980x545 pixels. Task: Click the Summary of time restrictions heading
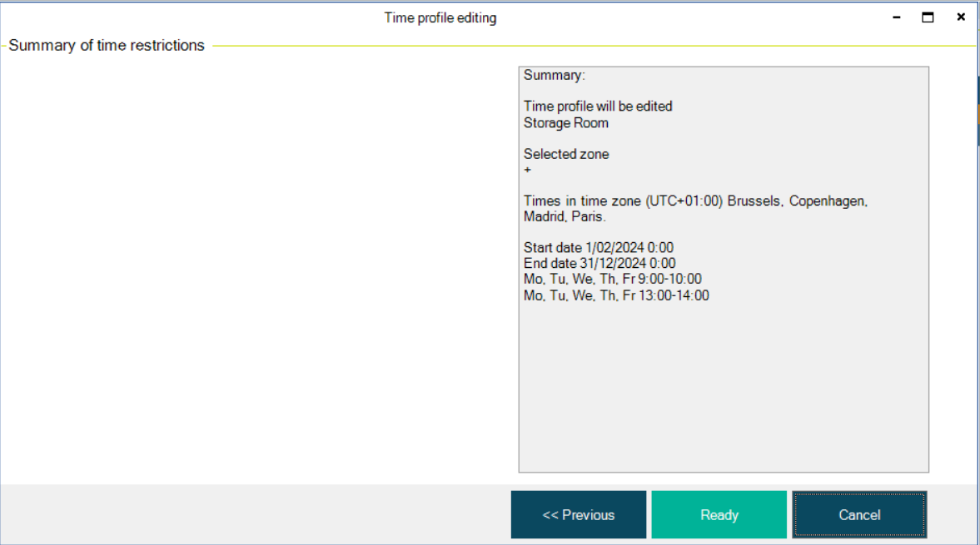coord(107,46)
